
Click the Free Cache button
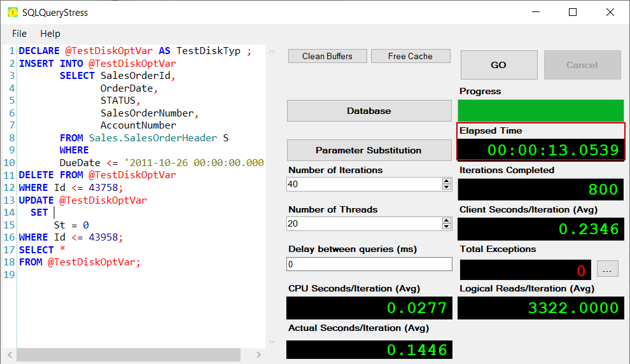410,56
